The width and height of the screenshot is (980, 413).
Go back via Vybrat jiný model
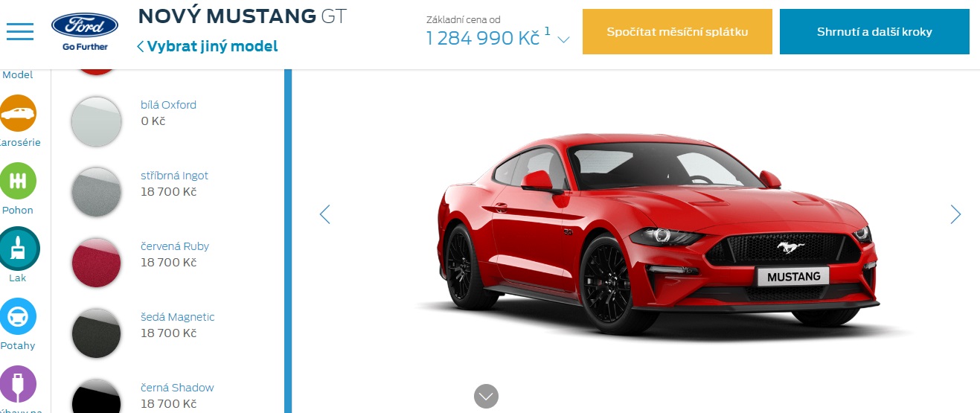[x=208, y=46]
